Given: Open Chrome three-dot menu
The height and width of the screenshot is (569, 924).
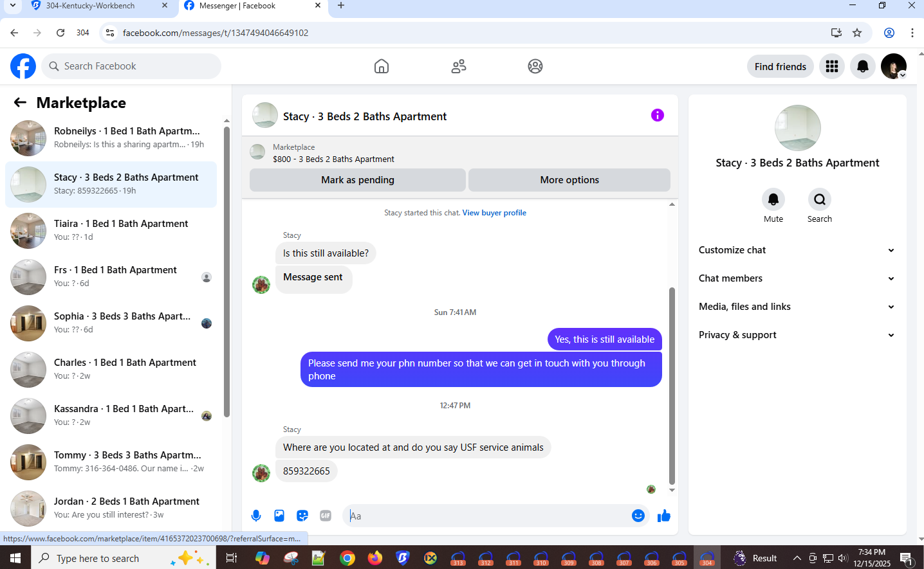Looking at the screenshot, I should 912,33.
